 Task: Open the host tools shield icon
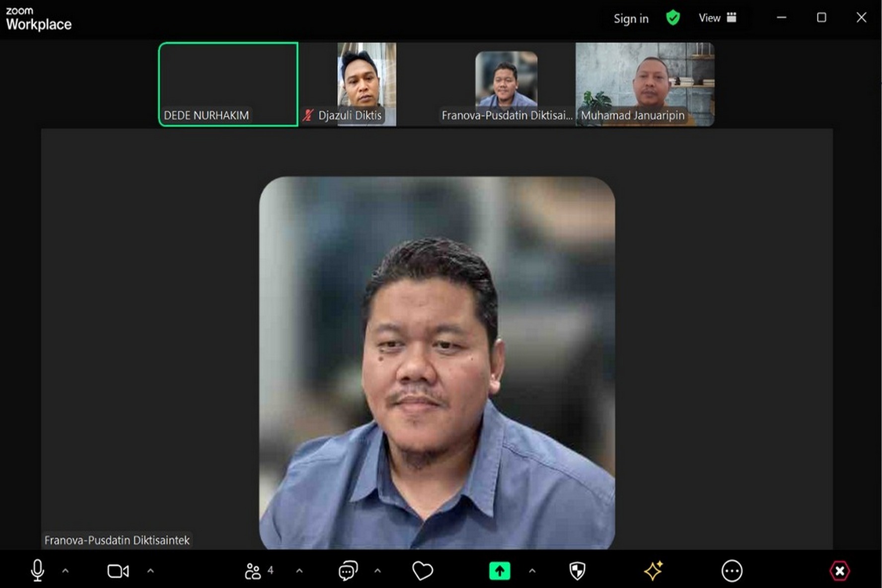point(577,571)
